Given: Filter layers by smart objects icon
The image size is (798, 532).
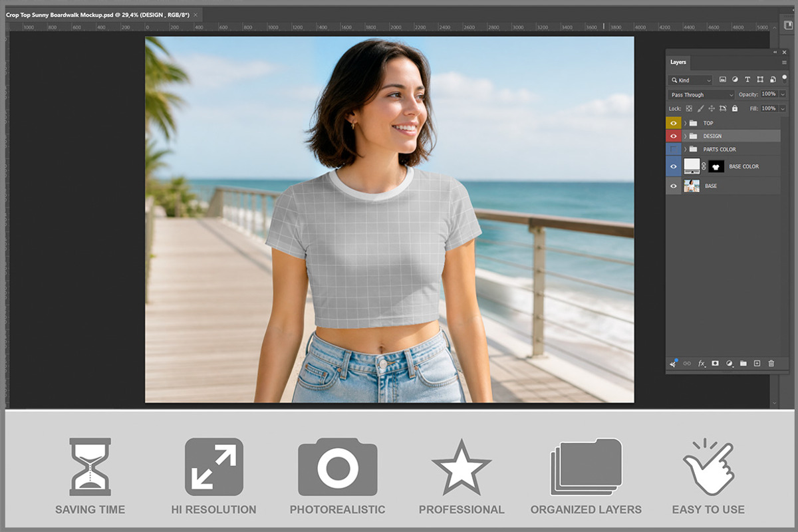Looking at the screenshot, I should [x=773, y=79].
